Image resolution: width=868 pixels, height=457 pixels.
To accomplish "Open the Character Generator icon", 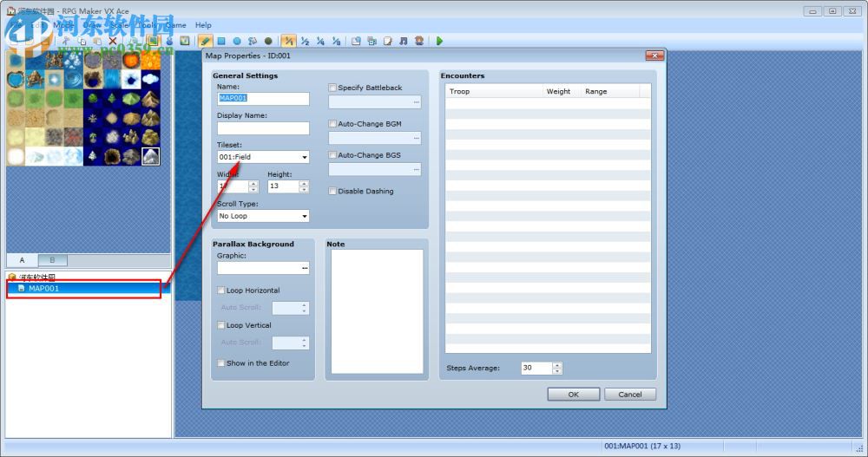I will pyautogui.click(x=419, y=41).
